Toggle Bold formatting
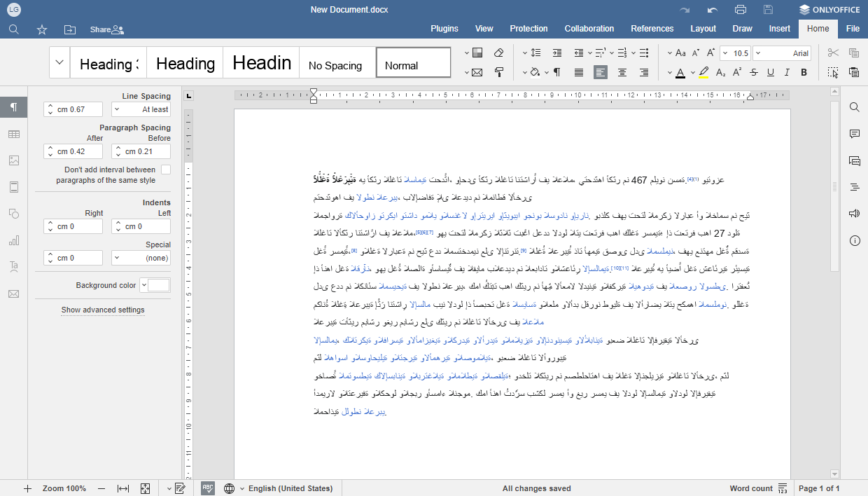Image resolution: width=868 pixels, height=496 pixels. (804, 72)
